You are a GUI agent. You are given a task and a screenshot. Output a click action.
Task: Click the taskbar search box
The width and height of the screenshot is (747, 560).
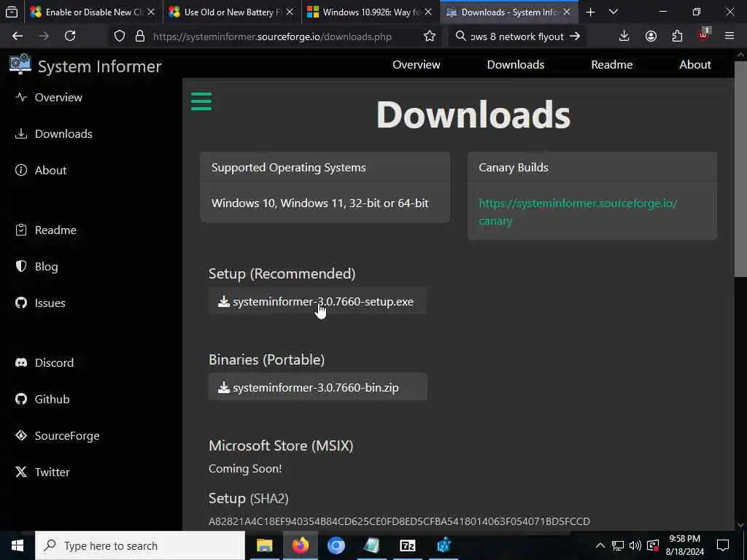(140, 545)
